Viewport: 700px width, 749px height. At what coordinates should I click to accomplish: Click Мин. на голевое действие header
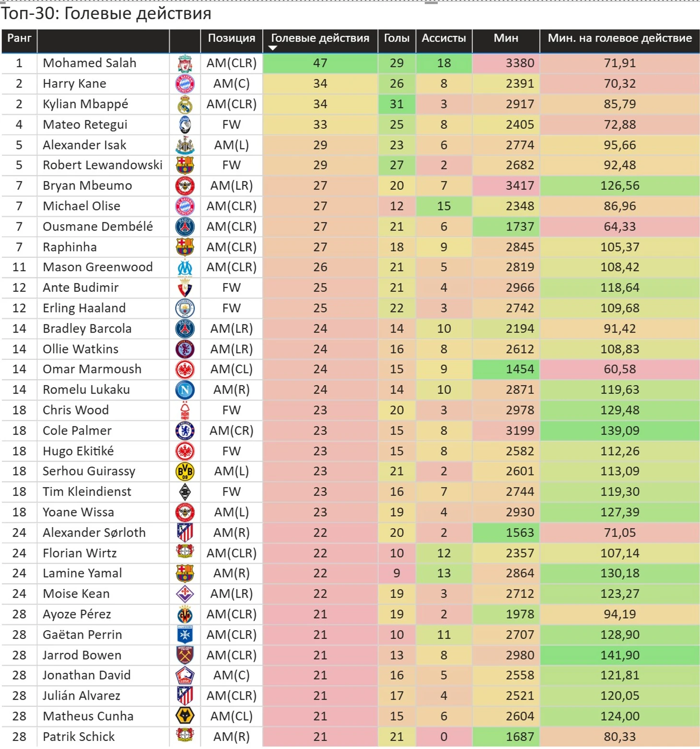click(619, 38)
